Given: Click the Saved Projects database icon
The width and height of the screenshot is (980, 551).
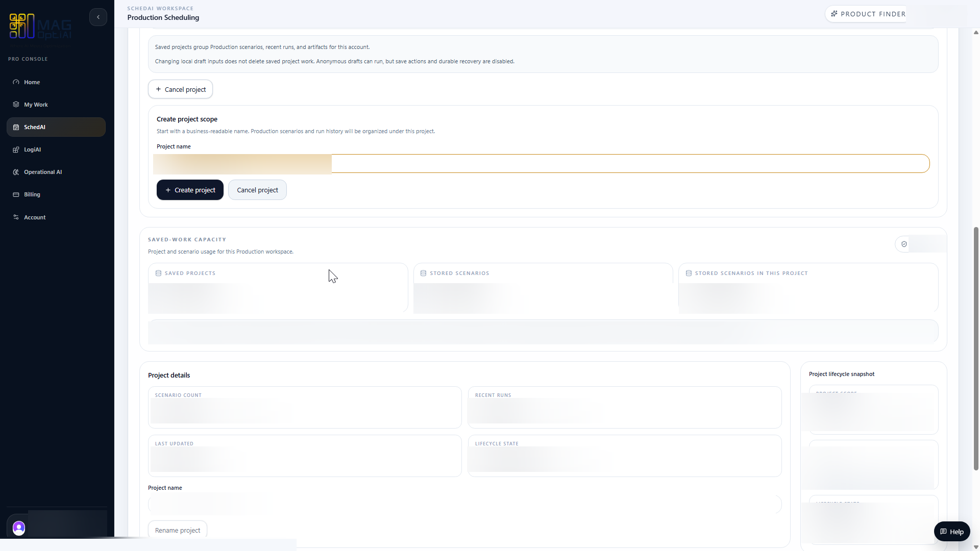Looking at the screenshot, I should (158, 273).
